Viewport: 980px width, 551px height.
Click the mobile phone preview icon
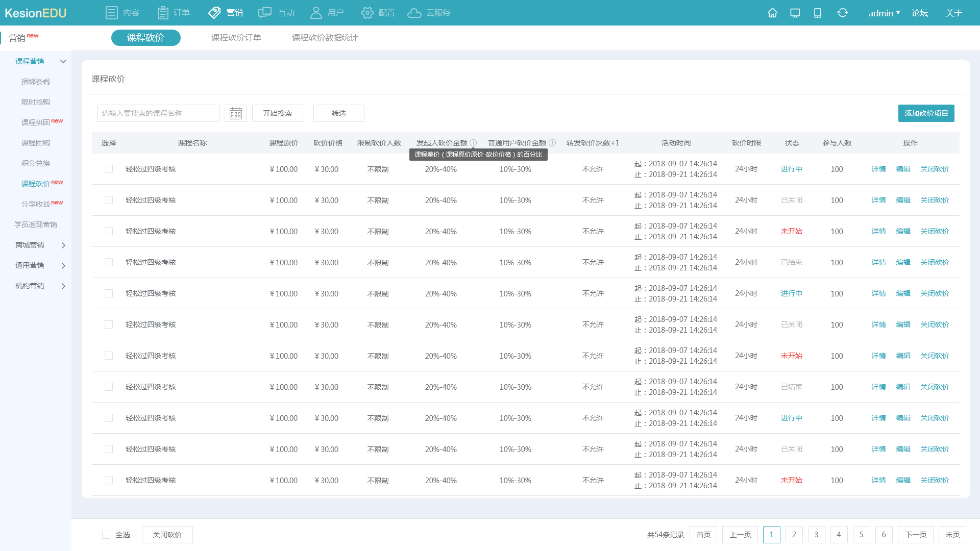tap(817, 13)
